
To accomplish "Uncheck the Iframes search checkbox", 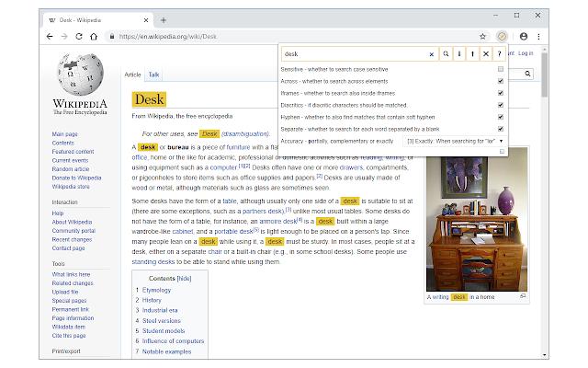I will (500, 93).
